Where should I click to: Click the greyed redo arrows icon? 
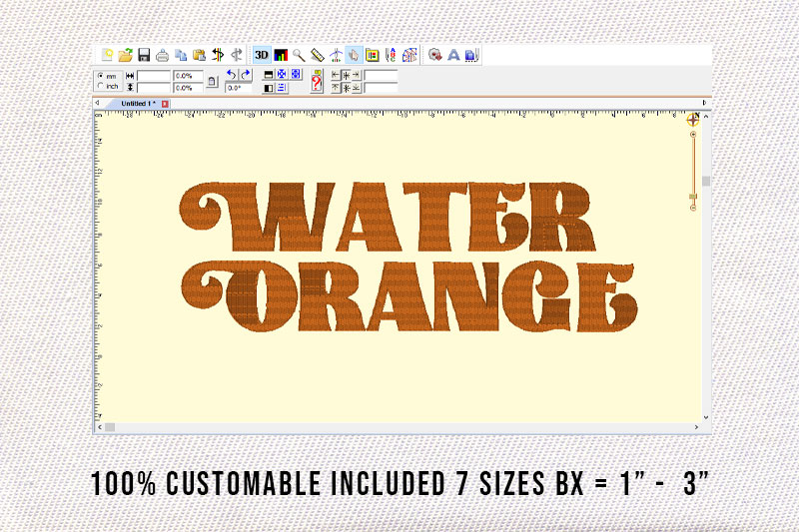pyautogui.click(x=236, y=55)
